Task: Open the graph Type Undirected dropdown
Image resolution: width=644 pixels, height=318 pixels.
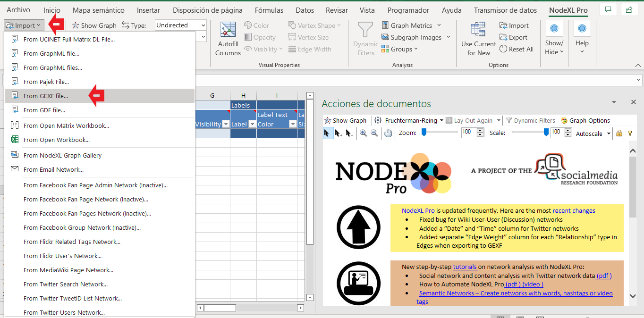Action: tap(203, 25)
